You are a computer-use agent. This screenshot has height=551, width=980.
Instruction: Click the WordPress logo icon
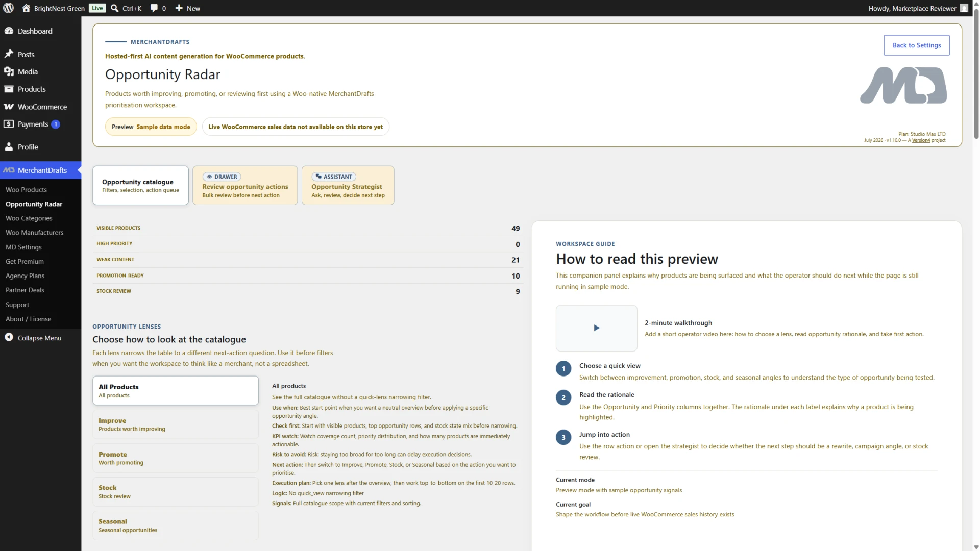tap(8, 8)
